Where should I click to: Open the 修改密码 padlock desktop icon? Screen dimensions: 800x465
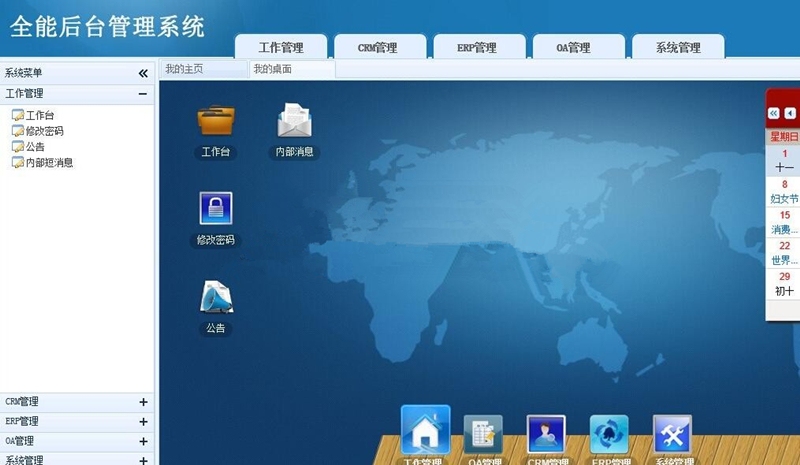click(216, 208)
